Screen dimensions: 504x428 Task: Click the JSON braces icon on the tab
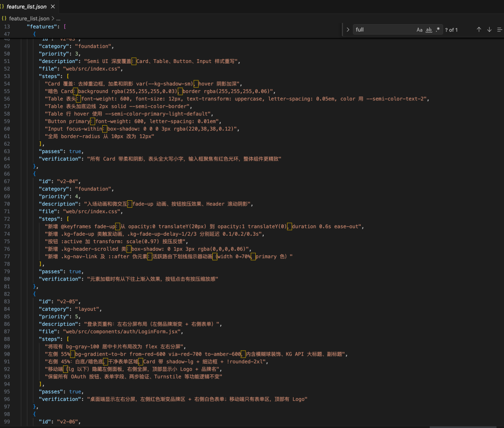pos(3,7)
